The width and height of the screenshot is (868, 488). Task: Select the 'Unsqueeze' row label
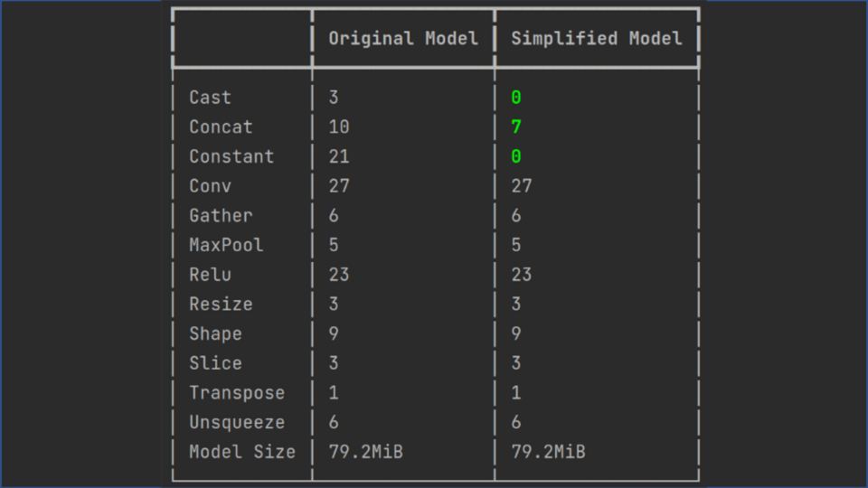[x=237, y=423]
